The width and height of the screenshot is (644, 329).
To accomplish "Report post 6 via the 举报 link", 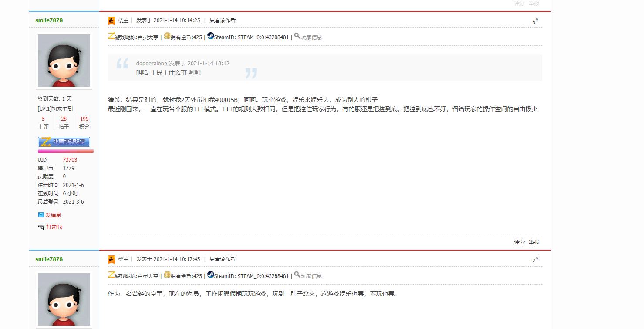I will click(x=533, y=241).
